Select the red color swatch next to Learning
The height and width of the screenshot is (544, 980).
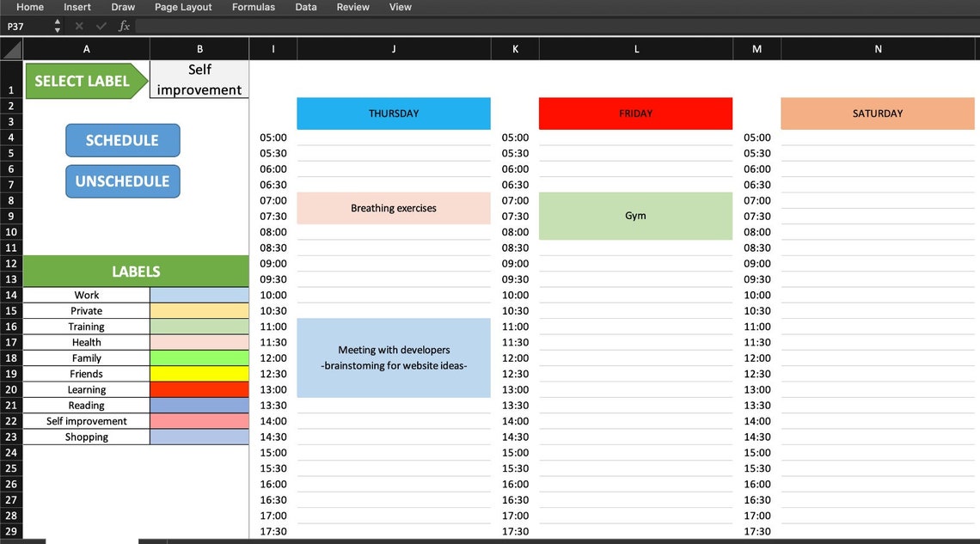(199, 389)
